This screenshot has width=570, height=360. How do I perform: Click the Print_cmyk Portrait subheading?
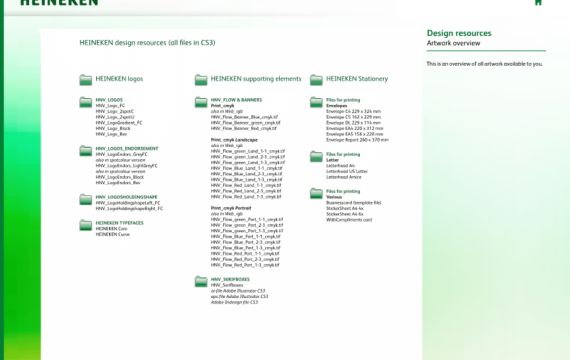pyautogui.click(x=231, y=208)
